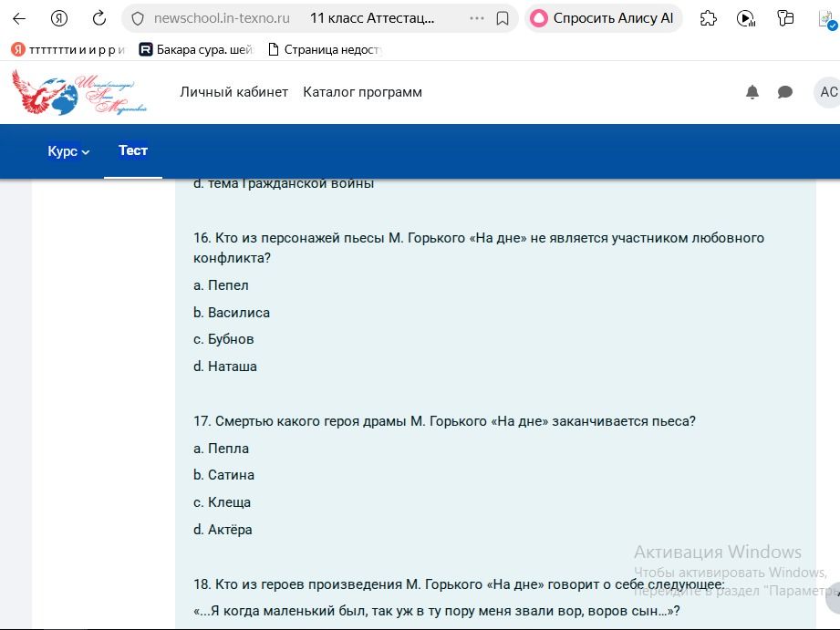Click the school logo image
Image resolution: width=840 pixels, height=630 pixels.
click(x=79, y=92)
